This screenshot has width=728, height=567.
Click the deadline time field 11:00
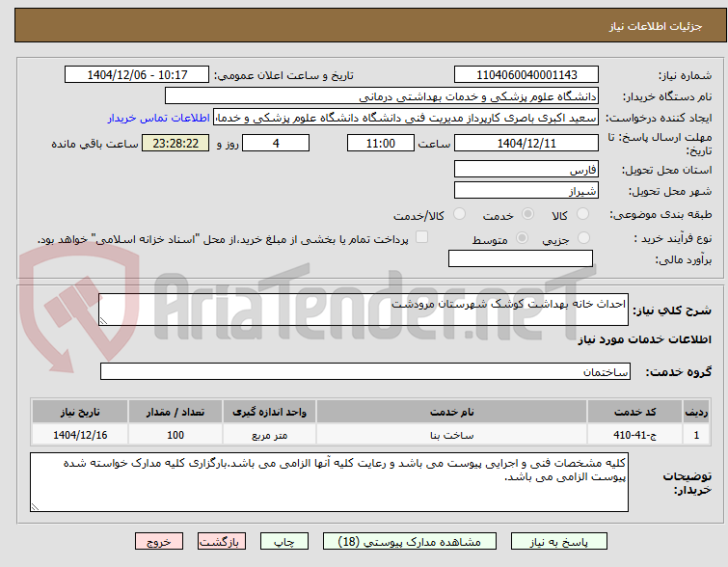(x=381, y=143)
